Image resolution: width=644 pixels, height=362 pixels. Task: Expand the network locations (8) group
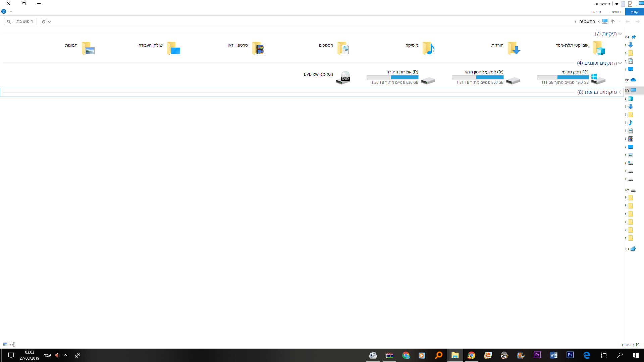[x=620, y=92]
